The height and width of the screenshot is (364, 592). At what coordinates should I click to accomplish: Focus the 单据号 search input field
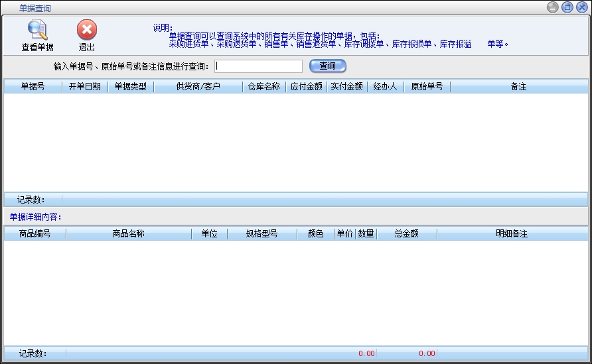(x=259, y=66)
